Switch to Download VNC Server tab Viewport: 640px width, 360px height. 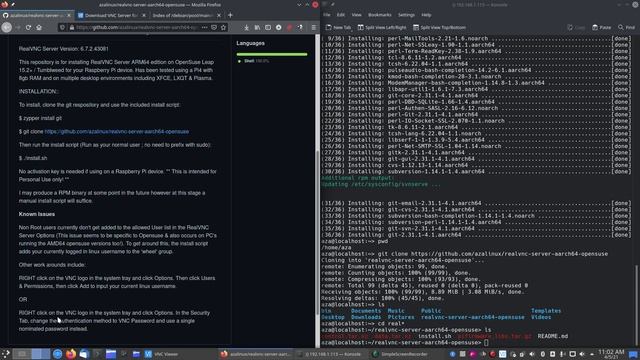(111, 16)
